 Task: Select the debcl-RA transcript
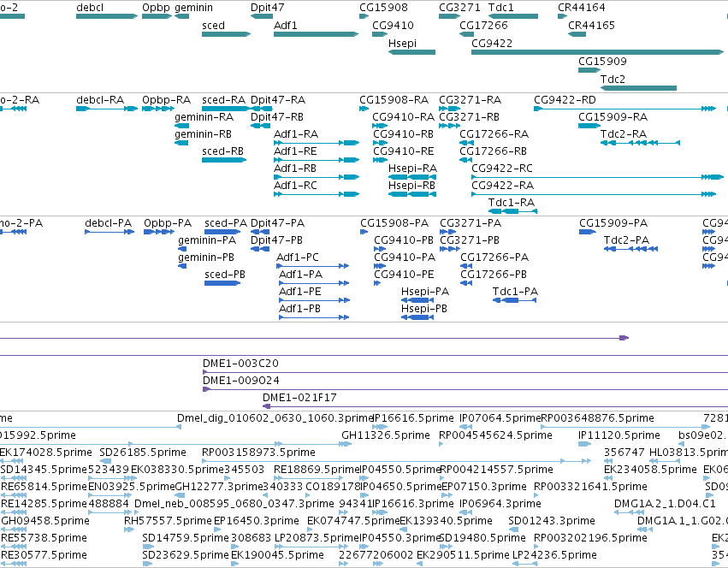(x=107, y=109)
